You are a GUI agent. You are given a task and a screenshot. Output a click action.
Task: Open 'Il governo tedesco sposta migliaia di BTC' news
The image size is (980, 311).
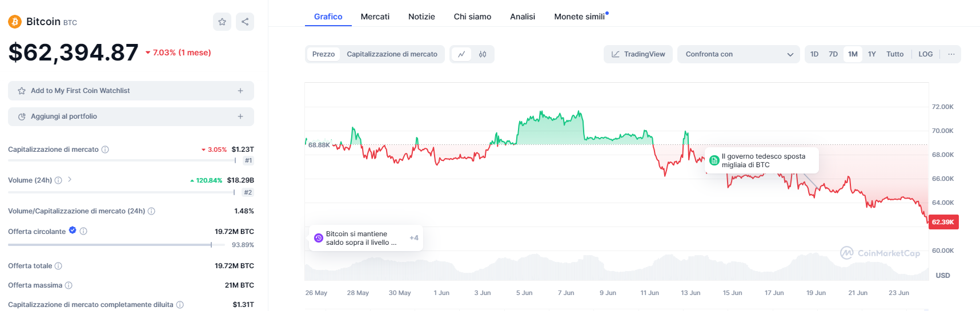[763, 160]
